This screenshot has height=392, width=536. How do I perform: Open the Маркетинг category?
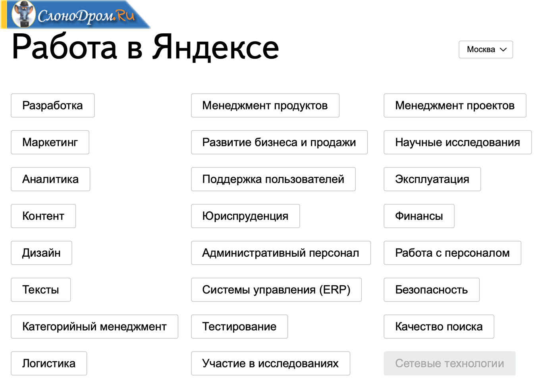click(50, 142)
